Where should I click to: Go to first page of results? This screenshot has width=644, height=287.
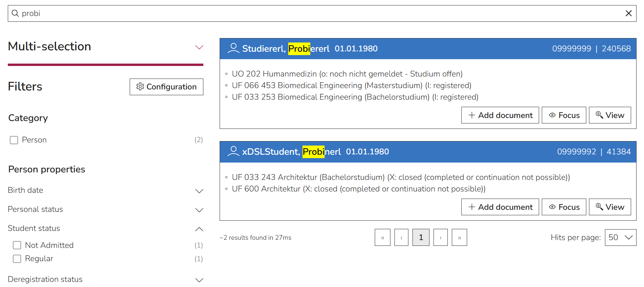point(383,237)
